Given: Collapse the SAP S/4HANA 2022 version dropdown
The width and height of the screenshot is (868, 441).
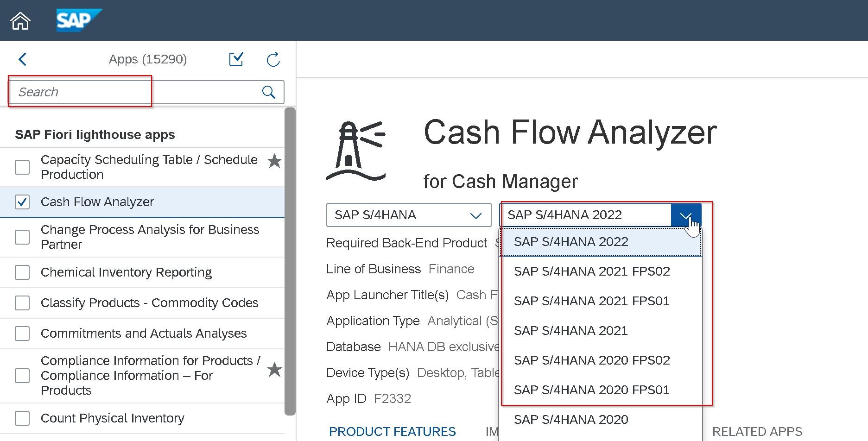Looking at the screenshot, I should 686,215.
